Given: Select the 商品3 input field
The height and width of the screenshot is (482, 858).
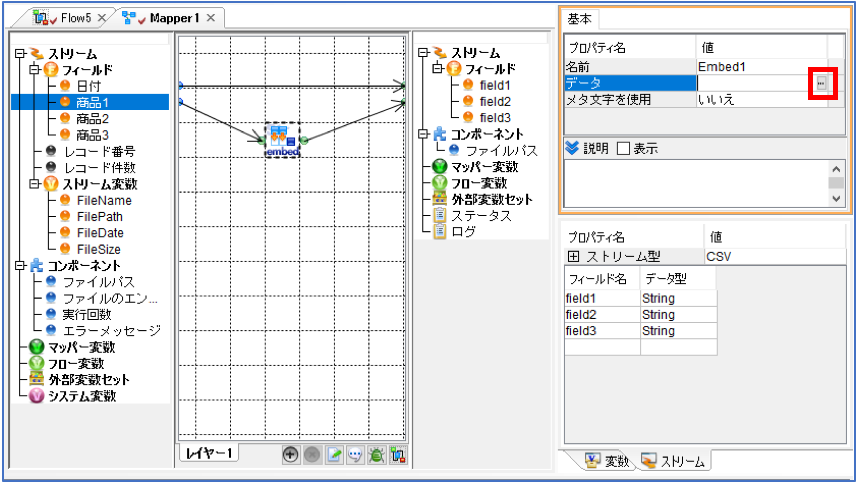Looking at the screenshot, I should (92, 135).
